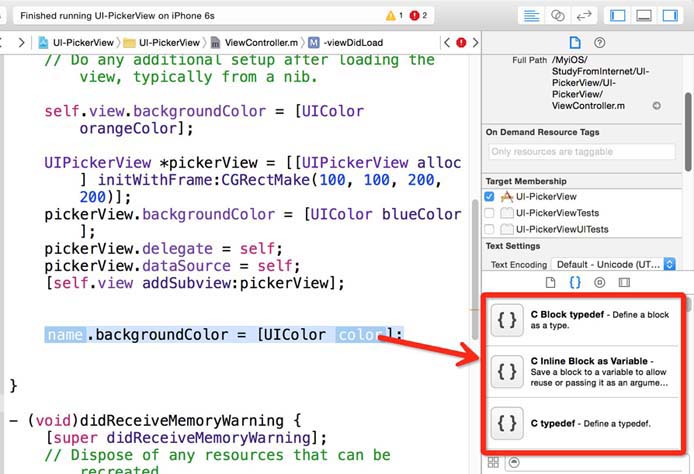The height and width of the screenshot is (474, 694).
Task: Click the On Demand Resource Tags field
Action: point(580,151)
